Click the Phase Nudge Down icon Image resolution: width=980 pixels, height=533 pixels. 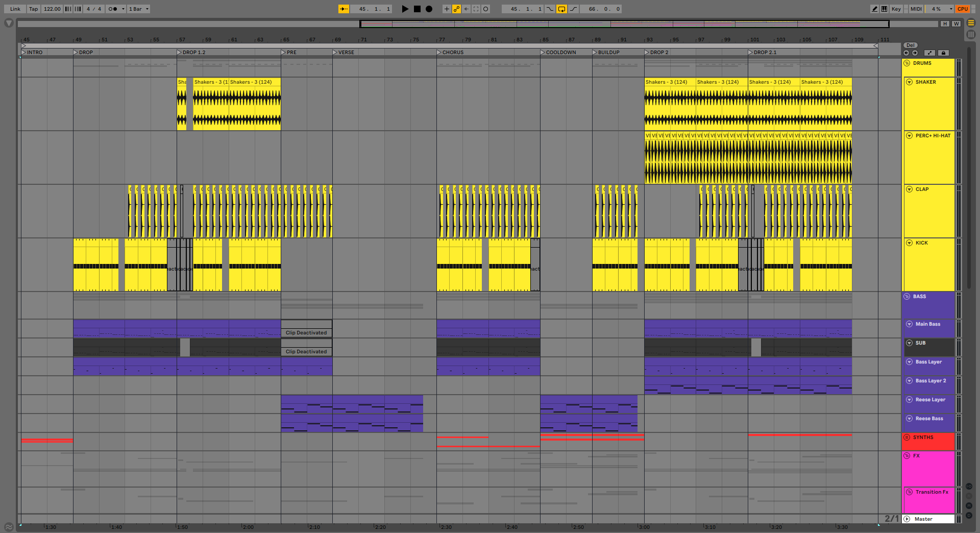68,9
